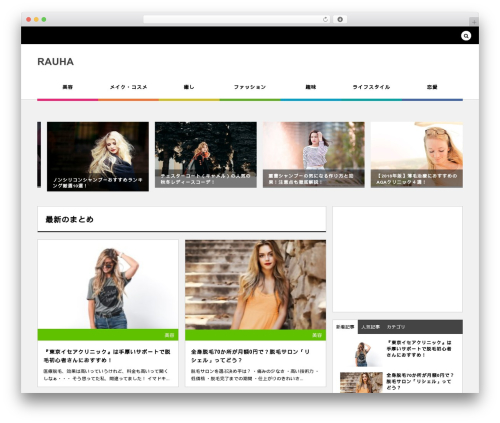Image resolution: width=500 pixels, height=423 pixels.
Task: Click the red close window button
Action: click(29, 19)
